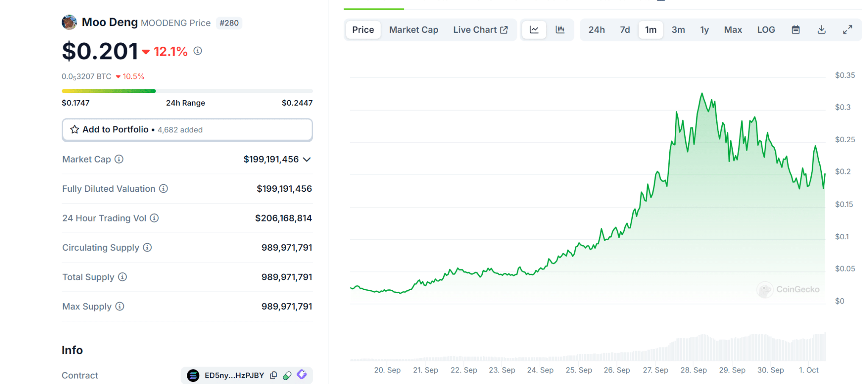Screen dimensions: 868x384
Task: Click the Info section heading
Action: tap(72, 350)
